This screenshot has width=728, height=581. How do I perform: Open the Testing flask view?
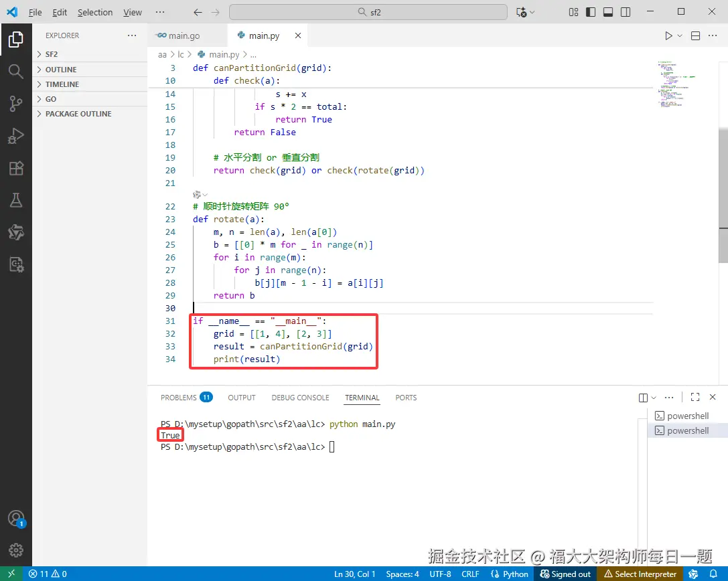click(x=16, y=200)
